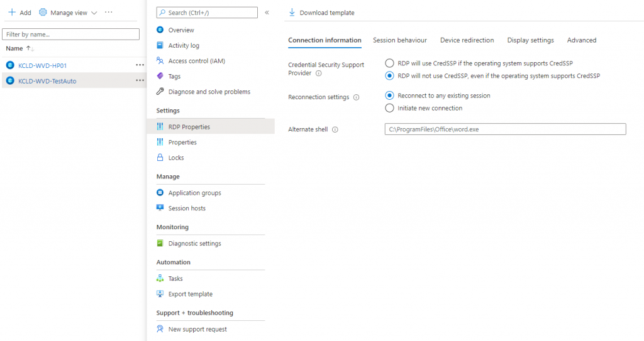Screen dimensions: 644x341
Task: Click the Alternate shell info icon
Action: click(335, 129)
